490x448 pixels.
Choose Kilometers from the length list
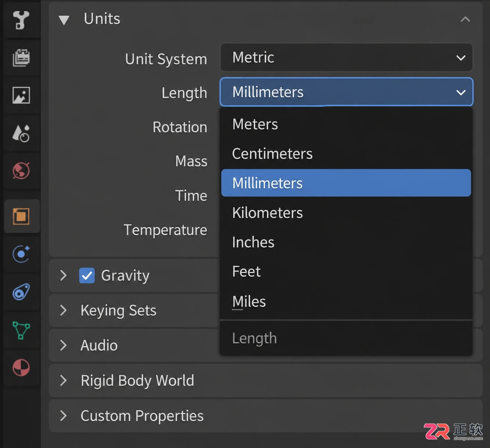tap(346, 213)
